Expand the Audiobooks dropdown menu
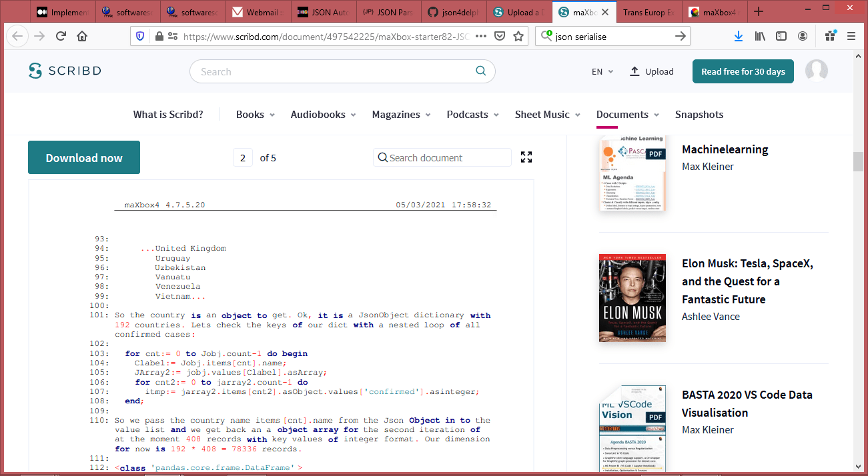 click(323, 115)
